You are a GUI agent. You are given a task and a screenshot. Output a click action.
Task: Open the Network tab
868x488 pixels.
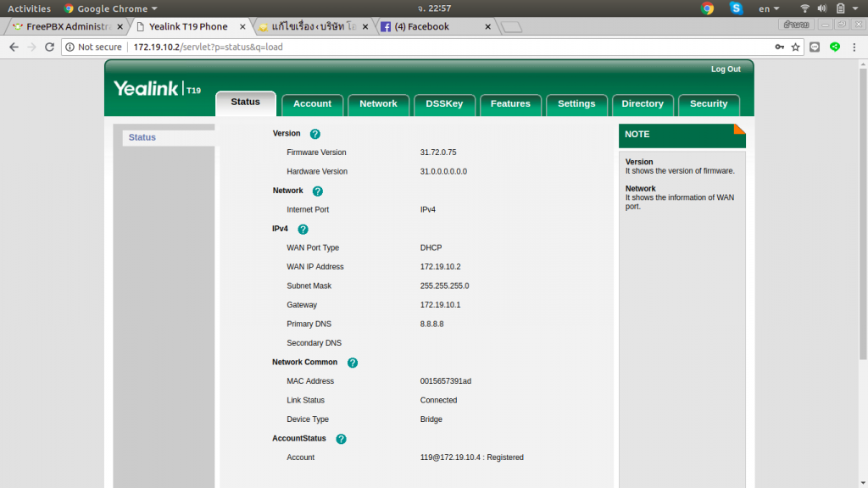point(378,104)
